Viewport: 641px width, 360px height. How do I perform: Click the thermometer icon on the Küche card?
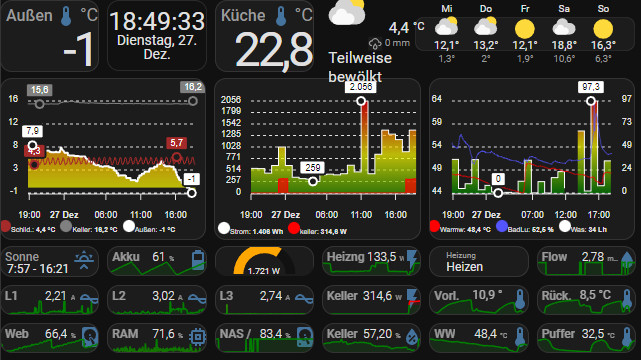point(281,16)
